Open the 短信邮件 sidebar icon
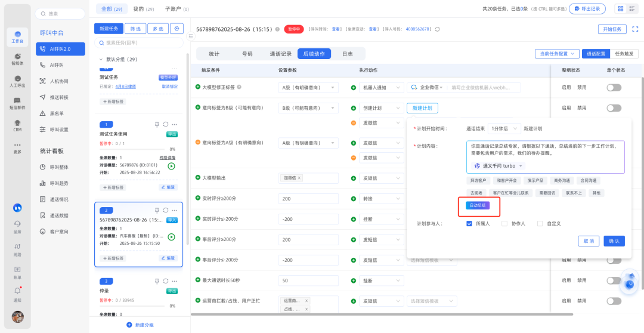 click(17, 103)
